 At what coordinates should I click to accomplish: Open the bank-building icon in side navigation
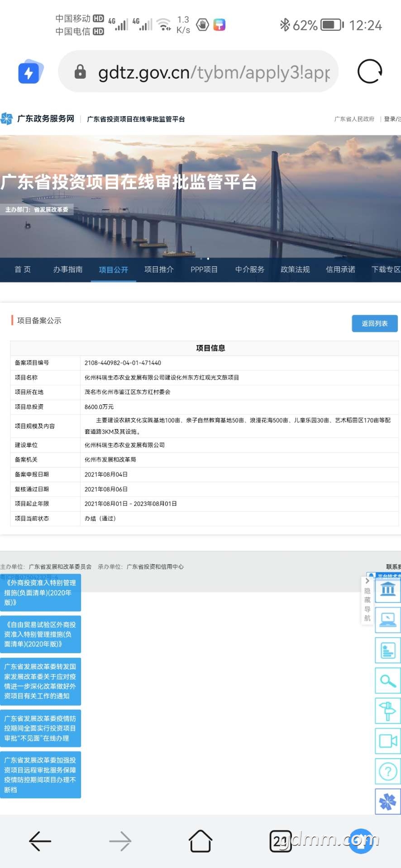click(388, 590)
